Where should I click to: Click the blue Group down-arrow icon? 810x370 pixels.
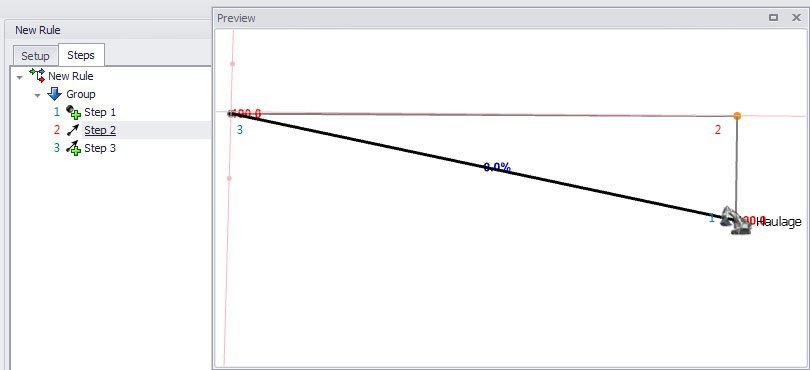pyautogui.click(x=54, y=94)
